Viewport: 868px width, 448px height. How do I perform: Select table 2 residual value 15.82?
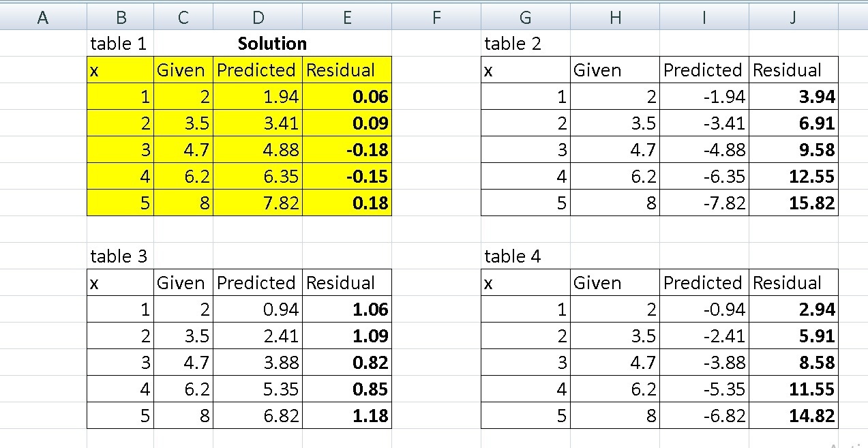[793, 203]
